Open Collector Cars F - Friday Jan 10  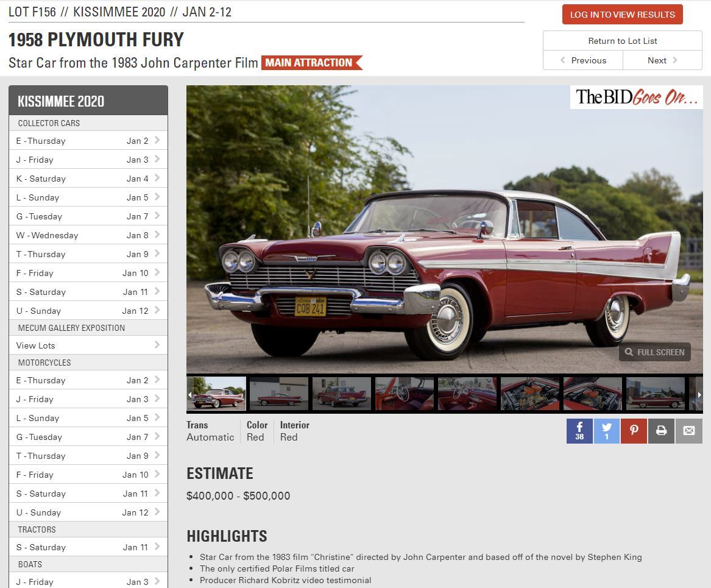(88, 273)
